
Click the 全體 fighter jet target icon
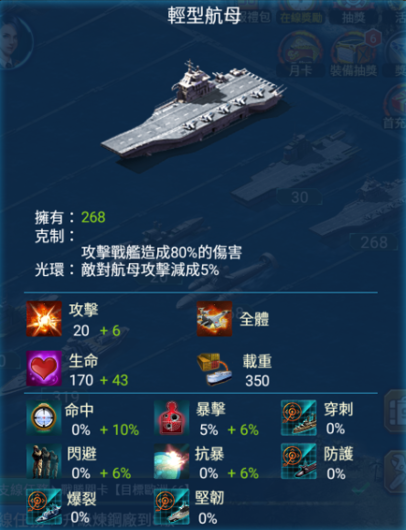(x=215, y=319)
